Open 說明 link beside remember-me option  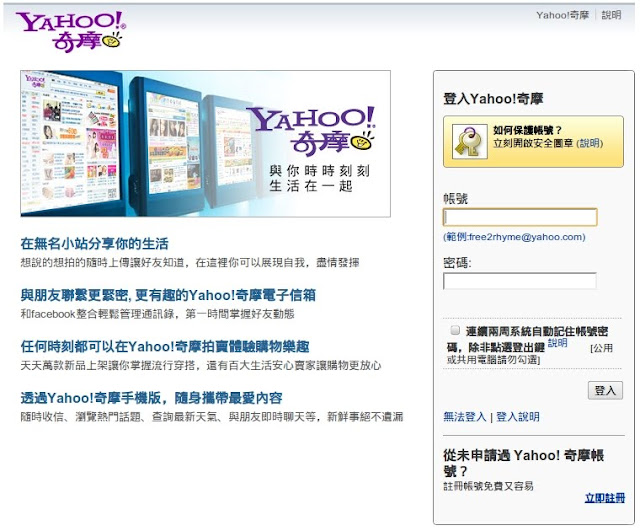click(557, 343)
